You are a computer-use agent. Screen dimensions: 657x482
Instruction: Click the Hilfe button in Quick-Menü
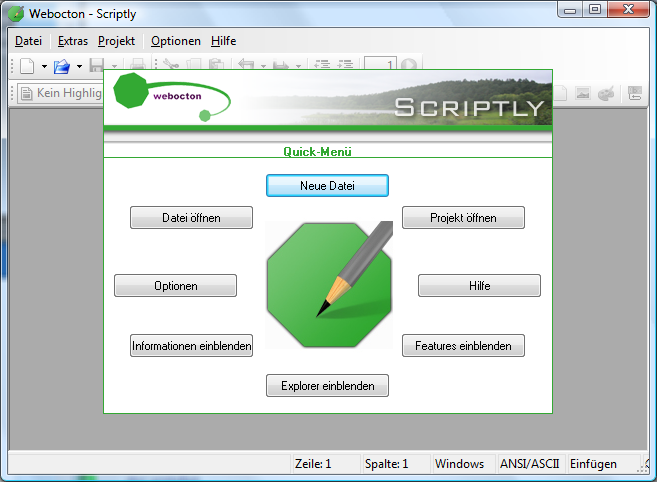pos(479,286)
